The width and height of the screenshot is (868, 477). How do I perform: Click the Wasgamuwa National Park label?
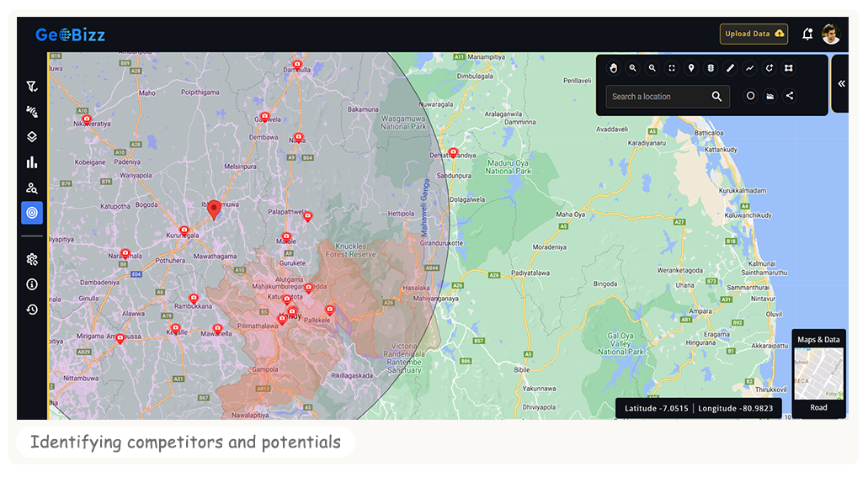click(403, 123)
